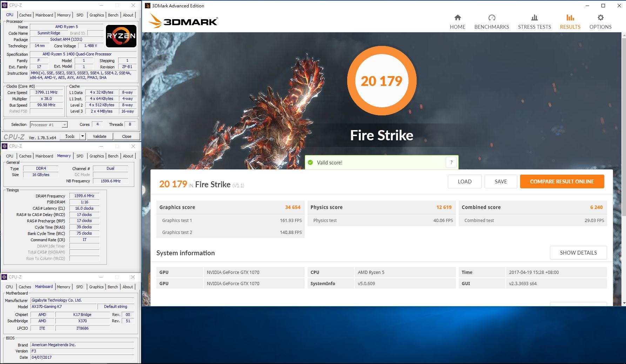Image resolution: width=626 pixels, height=364 pixels.
Task: Click the Close button in CPU-Z
Action: pos(127,136)
